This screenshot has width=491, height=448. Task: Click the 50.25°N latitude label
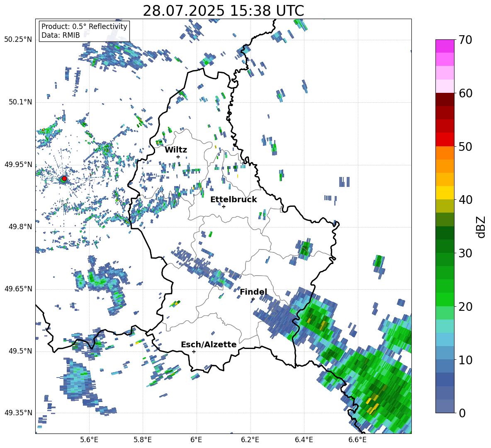click(x=18, y=40)
